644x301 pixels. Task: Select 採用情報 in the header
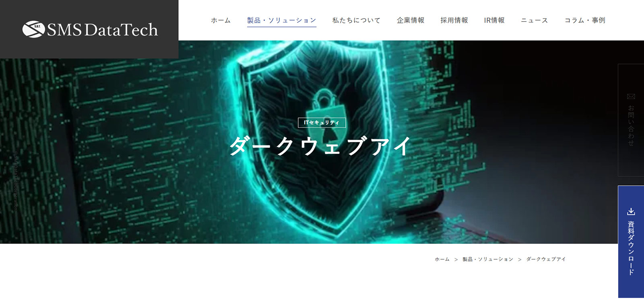454,20
